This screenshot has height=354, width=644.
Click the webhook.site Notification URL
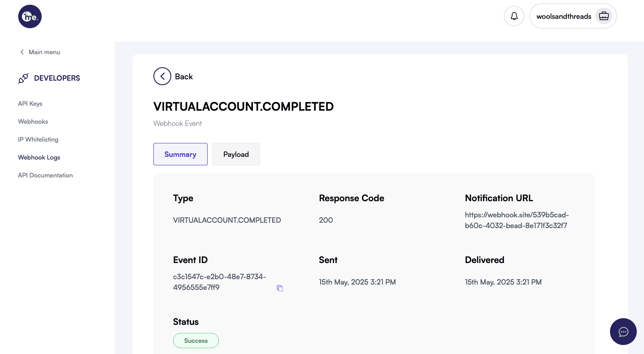click(517, 220)
